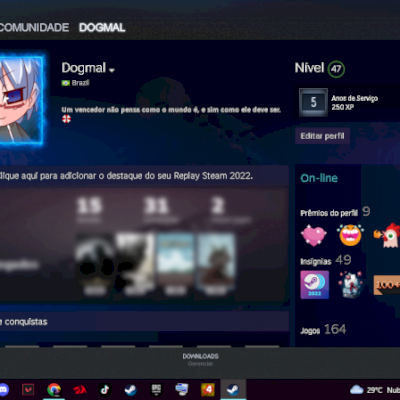
Task: Click the 100+ badge icon
Action: [x=387, y=285]
